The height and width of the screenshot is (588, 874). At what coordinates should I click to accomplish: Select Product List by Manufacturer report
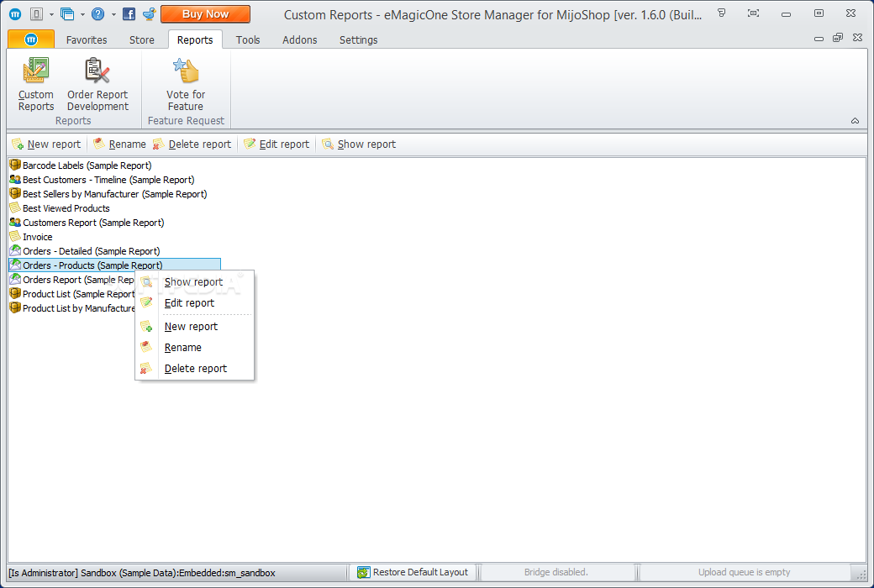pos(78,309)
